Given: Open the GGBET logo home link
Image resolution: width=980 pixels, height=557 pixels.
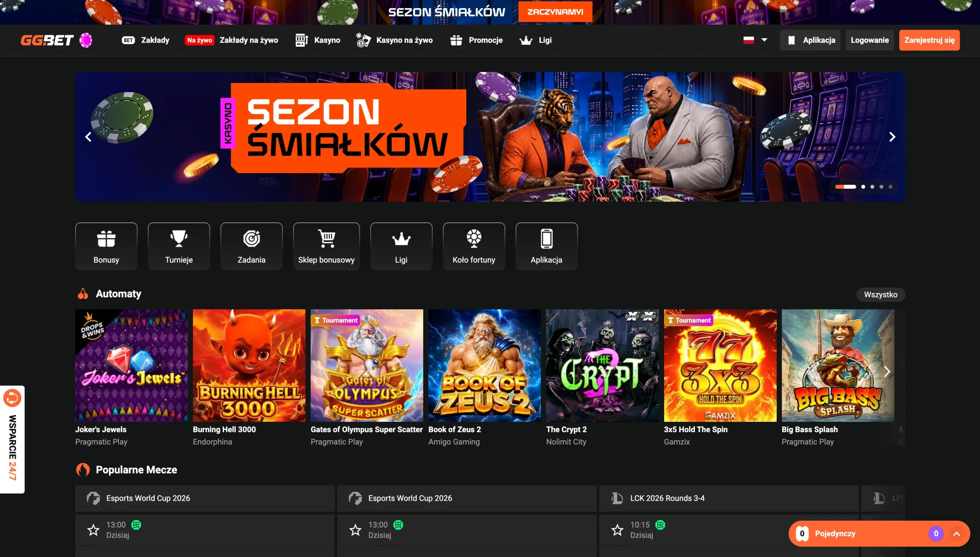Looking at the screenshot, I should [x=47, y=40].
